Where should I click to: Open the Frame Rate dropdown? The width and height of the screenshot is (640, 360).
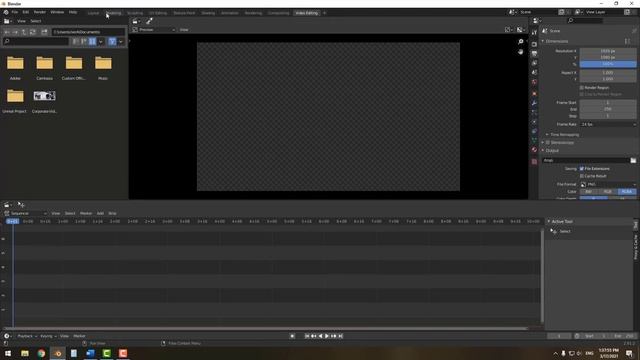pyautogui.click(x=608, y=124)
